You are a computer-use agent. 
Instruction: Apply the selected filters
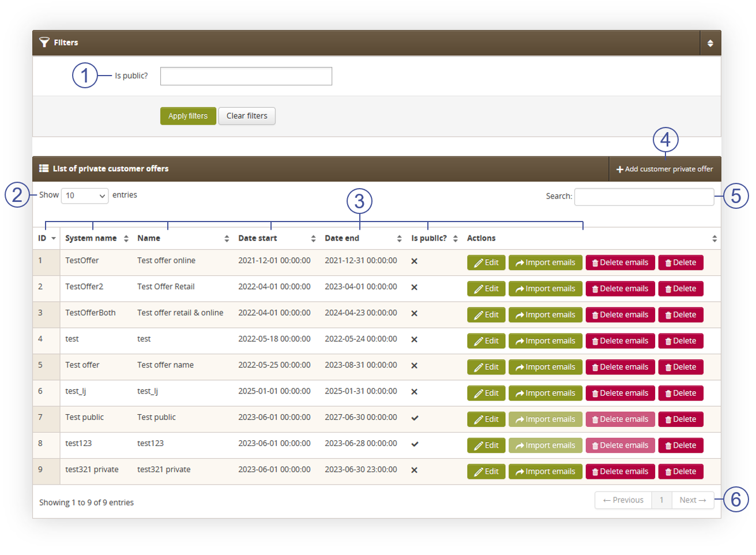[188, 116]
